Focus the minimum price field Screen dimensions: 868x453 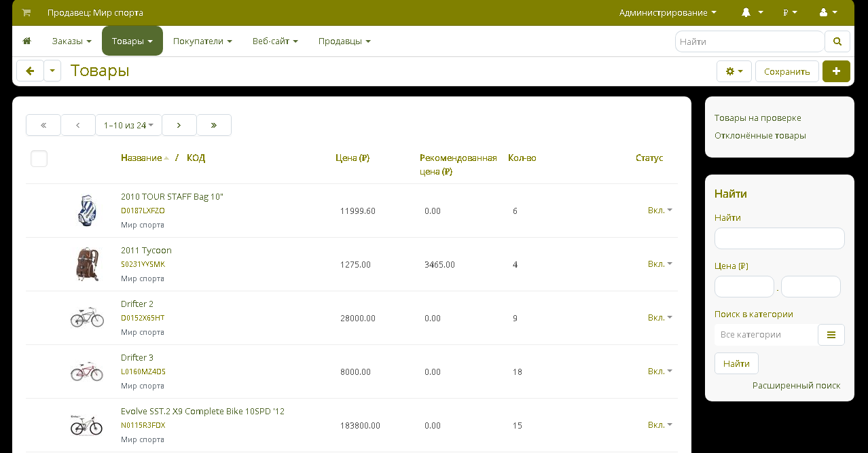tap(744, 287)
